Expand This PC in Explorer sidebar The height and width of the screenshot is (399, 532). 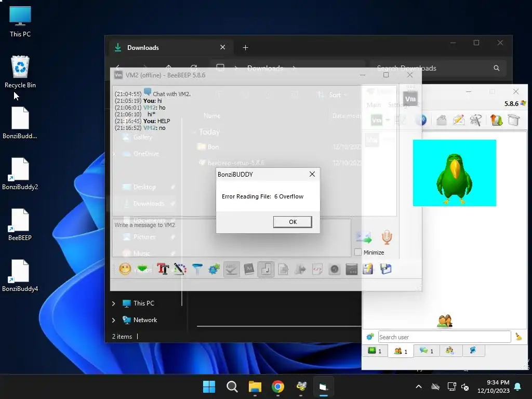[114, 303]
